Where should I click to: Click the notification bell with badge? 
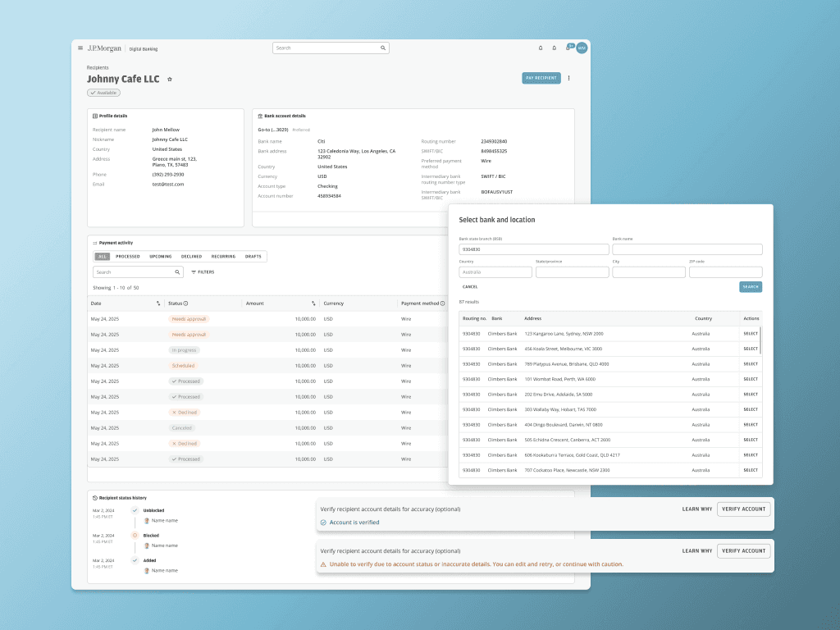[x=569, y=48]
